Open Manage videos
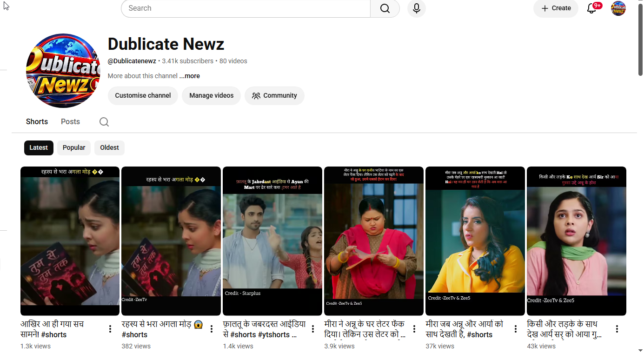The image size is (644, 354). tap(211, 96)
